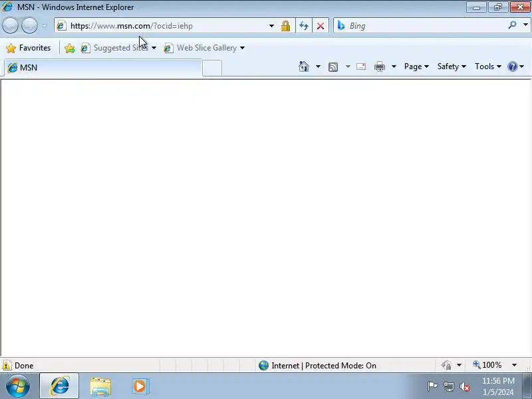This screenshot has height=399, width=532.
Task: Open the Favorites center button
Action: [x=29, y=48]
